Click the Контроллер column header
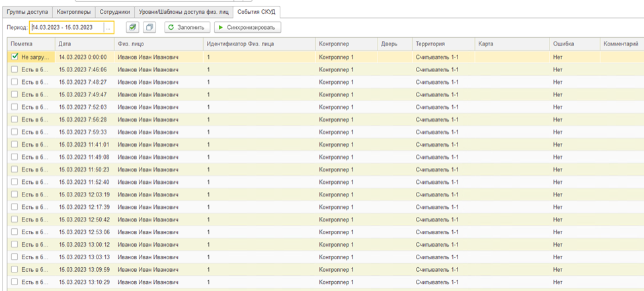The image size is (644, 291). 346,44
